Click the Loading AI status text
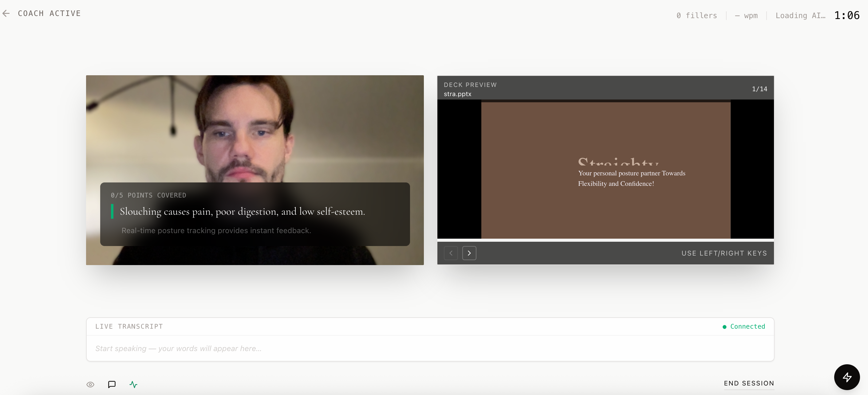Screen dimensions: 868x395 pos(800,15)
